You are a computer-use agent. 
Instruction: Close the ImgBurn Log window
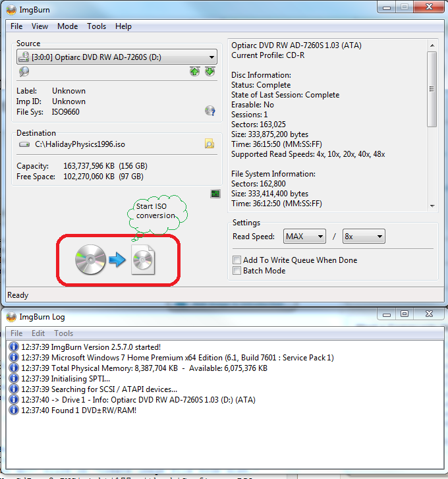click(x=429, y=314)
